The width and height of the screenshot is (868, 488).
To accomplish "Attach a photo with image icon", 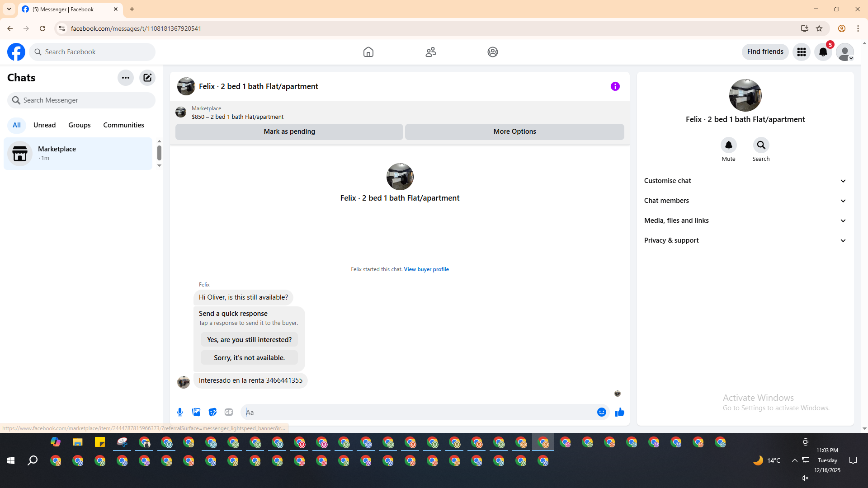I will [x=196, y=412].
